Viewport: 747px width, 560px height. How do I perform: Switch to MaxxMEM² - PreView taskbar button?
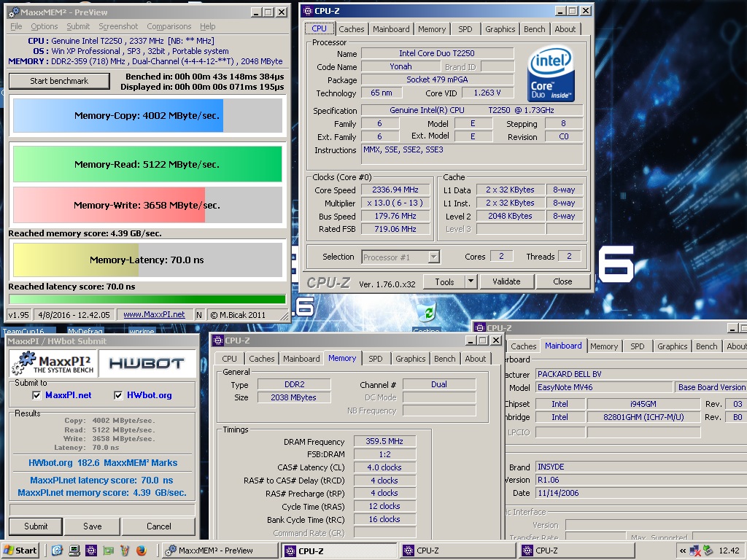pos(219,551)
